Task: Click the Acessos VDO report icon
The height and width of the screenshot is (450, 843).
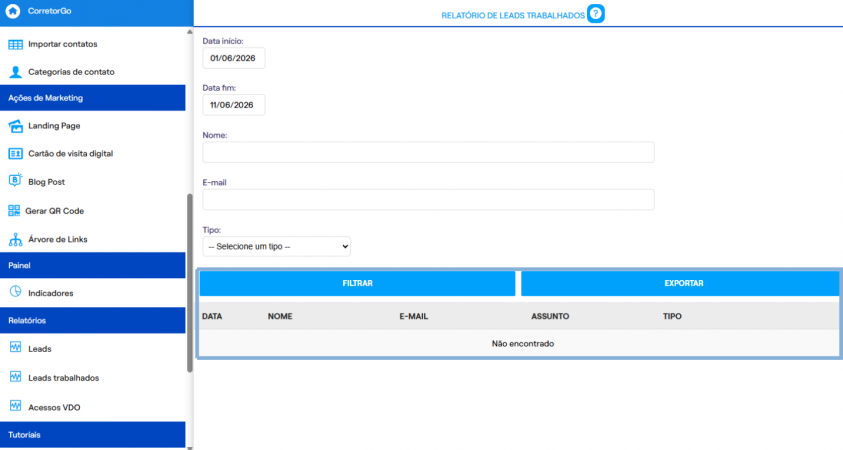Action: (16, 406)
